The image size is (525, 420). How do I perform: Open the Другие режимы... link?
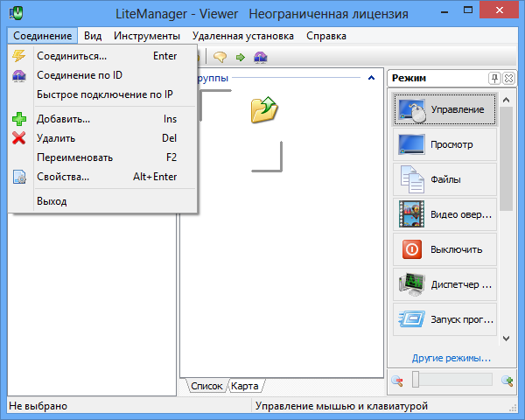tap(451, 358)
